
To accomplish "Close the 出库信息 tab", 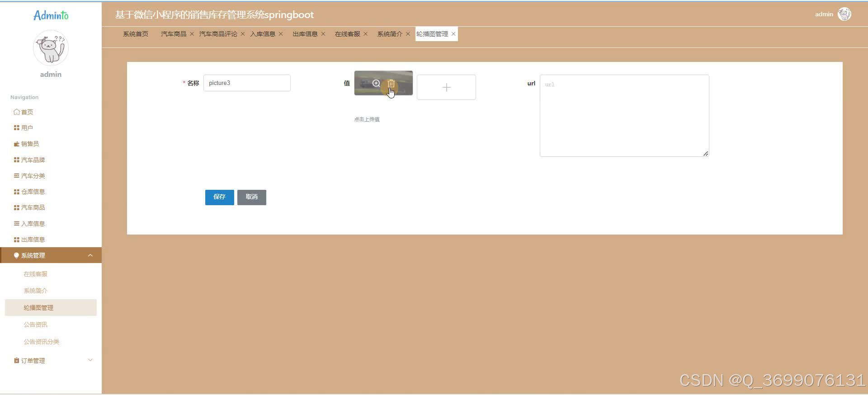I will [x=323, y=34].
